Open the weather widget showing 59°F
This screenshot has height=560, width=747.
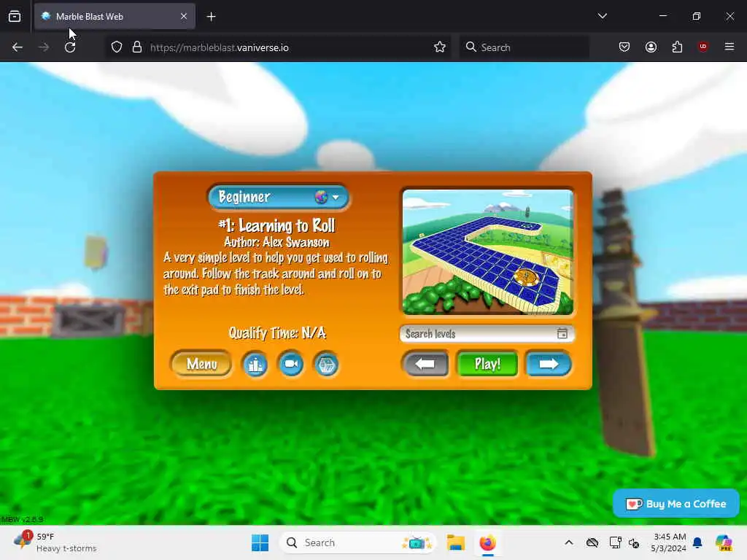click(x=55, y=542)
